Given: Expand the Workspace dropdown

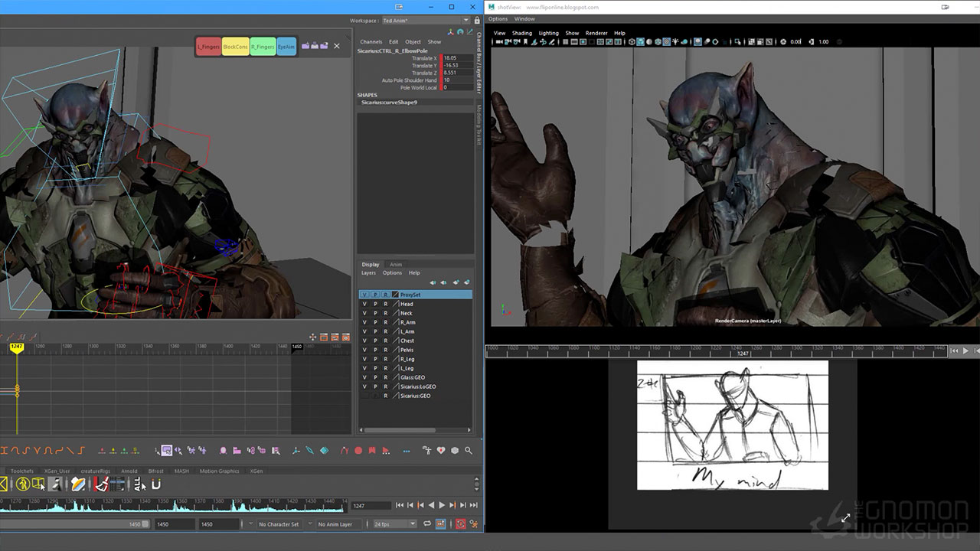Looking at the screenshot, I should (x=465, y=21).
